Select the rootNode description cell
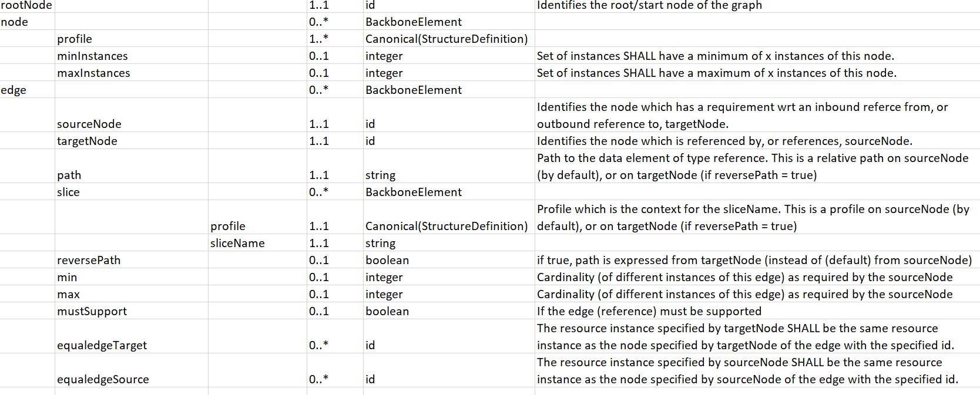This screenshot has width=980, height=395. click(757, 6)
